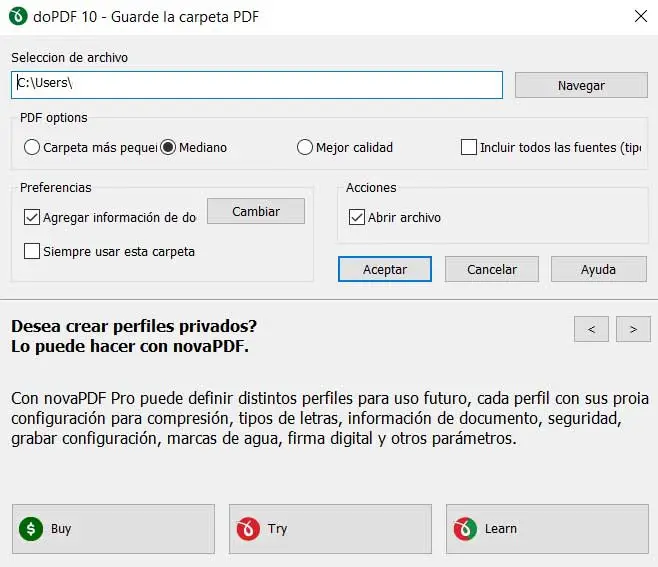
Task: Click the doPDF logo in title bar
Action: (x=18, y=17)
